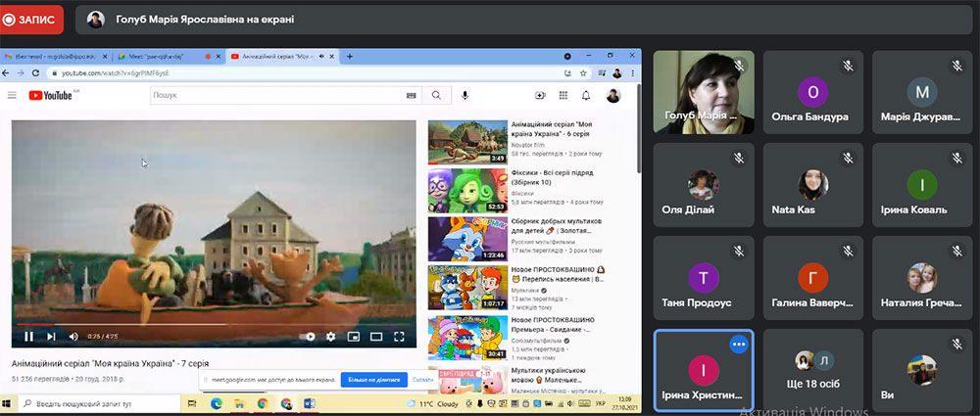Start voice search with the microphone icon
Screen dimensions: 980x416
[465, 96]
